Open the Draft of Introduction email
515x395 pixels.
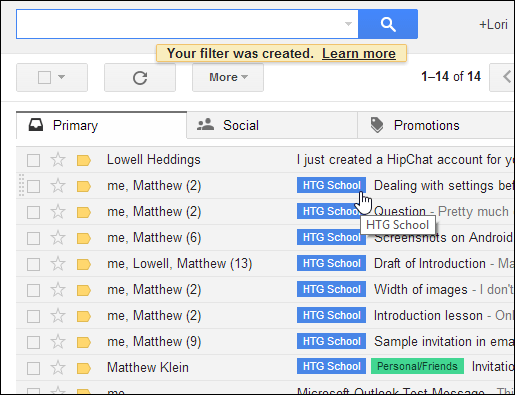click(444, 264)
